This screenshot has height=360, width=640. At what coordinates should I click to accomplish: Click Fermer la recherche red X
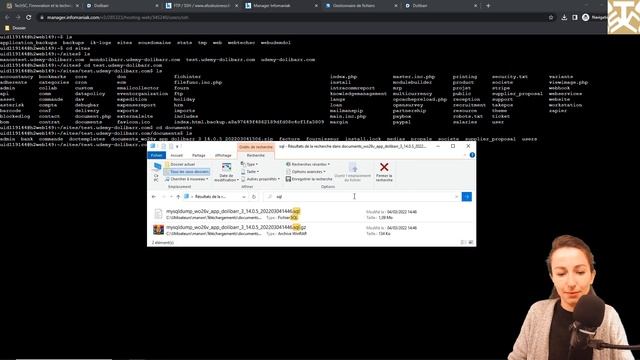(x=384, y=172)
